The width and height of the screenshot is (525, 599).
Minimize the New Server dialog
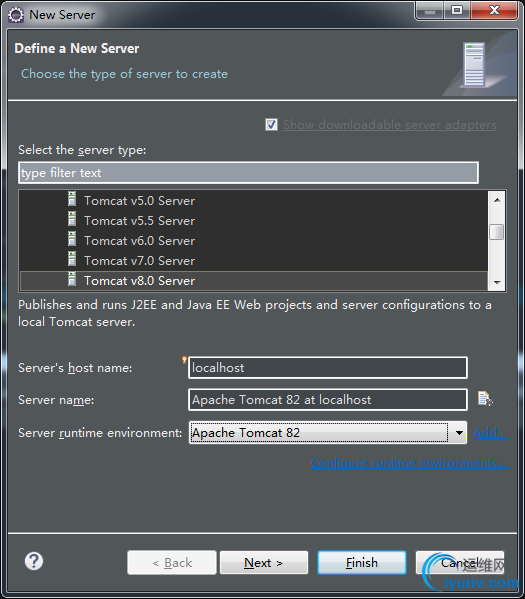[429, 11]
